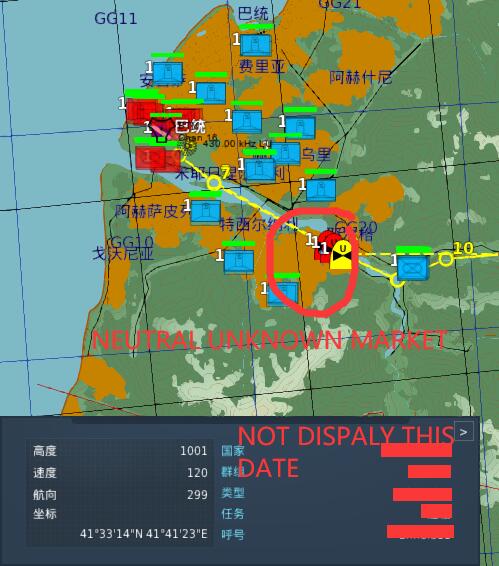Click the 高度 label
The width and height of the screenshot is (499, 566).
(x=45, y=451)
